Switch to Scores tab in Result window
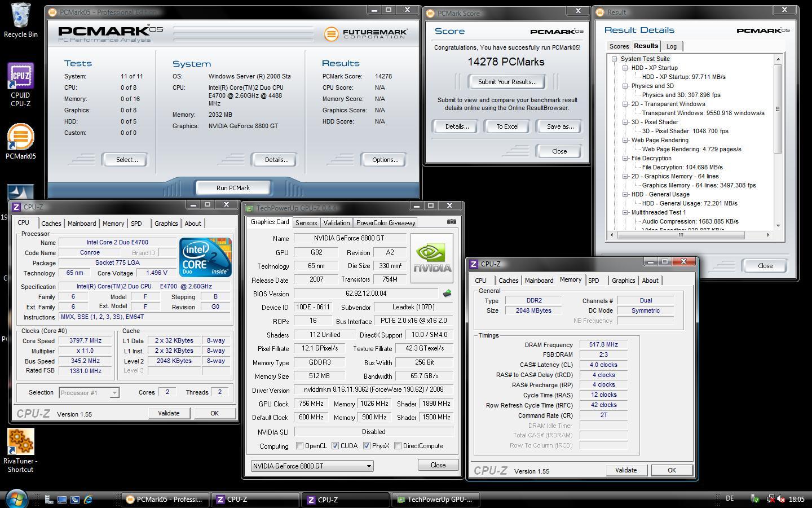Viewport: 812px width, 508px height. [619, 46]
